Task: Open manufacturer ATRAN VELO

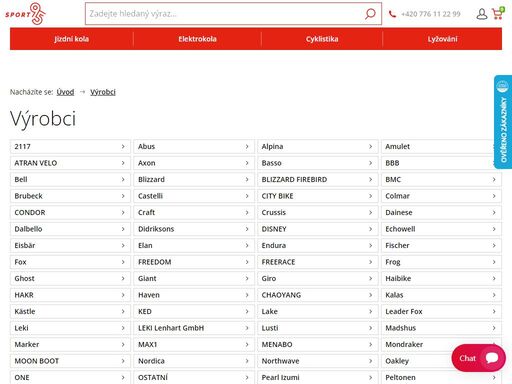Action: (70, 163)
